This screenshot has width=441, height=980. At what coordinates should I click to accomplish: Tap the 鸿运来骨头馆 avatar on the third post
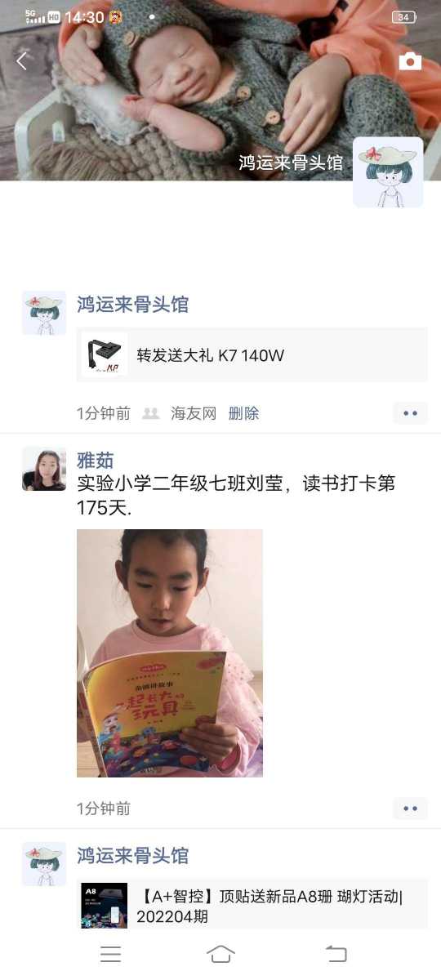click(x=44, y=864)
